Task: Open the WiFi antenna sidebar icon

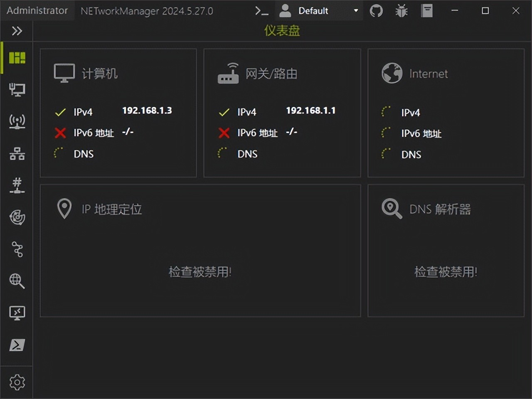Action: coord(17,121)
